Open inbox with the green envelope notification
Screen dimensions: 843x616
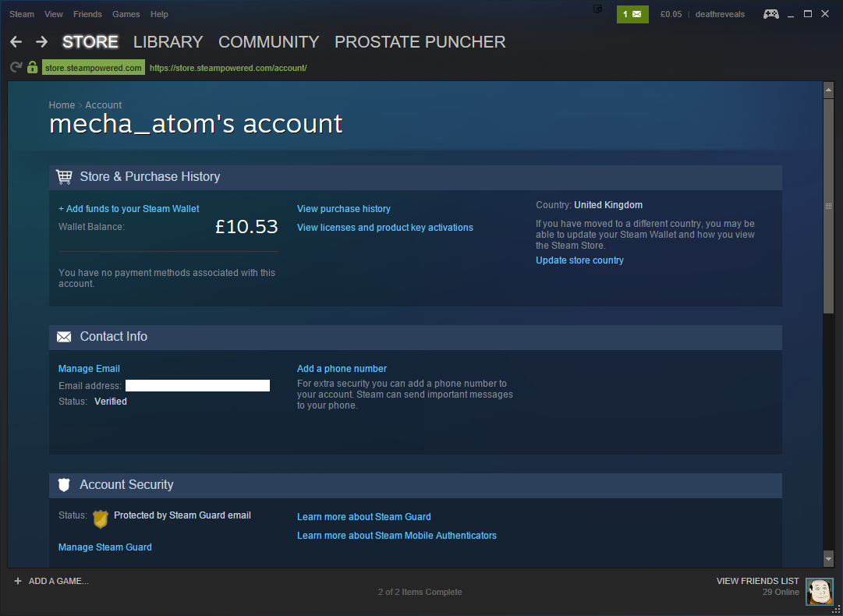(x=632, y=15)
